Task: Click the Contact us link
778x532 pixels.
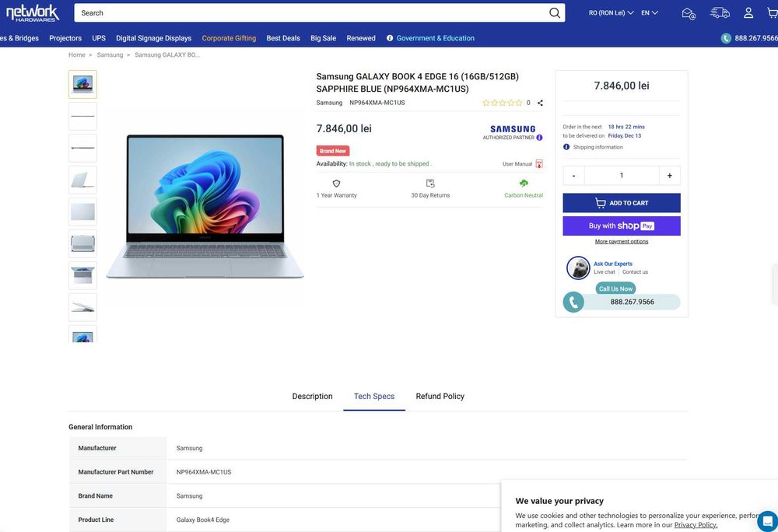Action: [635, 271]
